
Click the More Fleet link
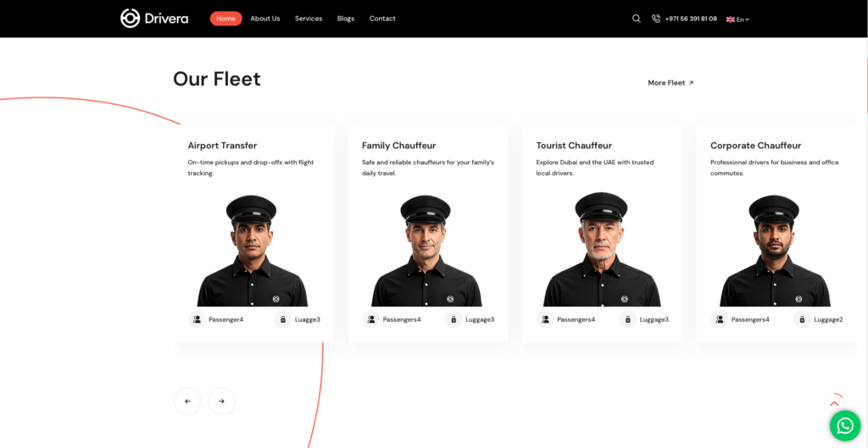pyautogui.click(x=670, y=83)
